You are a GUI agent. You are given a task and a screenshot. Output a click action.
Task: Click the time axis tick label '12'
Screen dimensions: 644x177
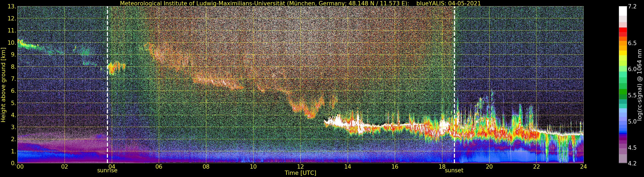(x=300, y=167)
